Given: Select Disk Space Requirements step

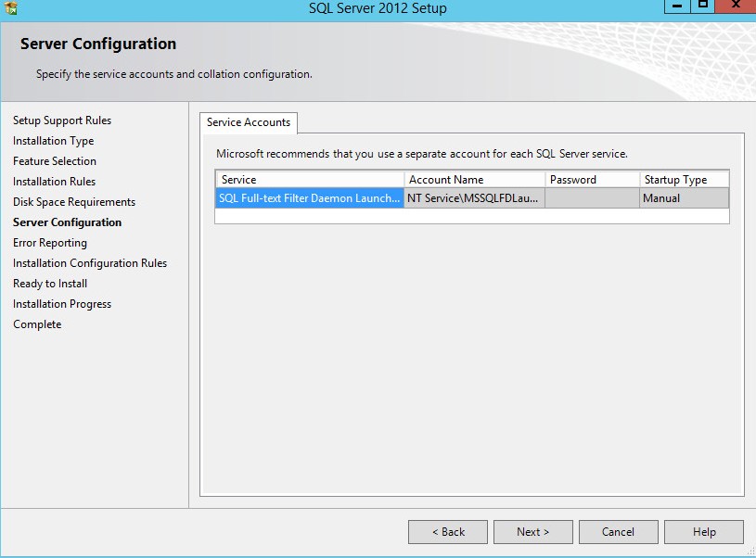Looking at the screenshot, I should point(74,202).
